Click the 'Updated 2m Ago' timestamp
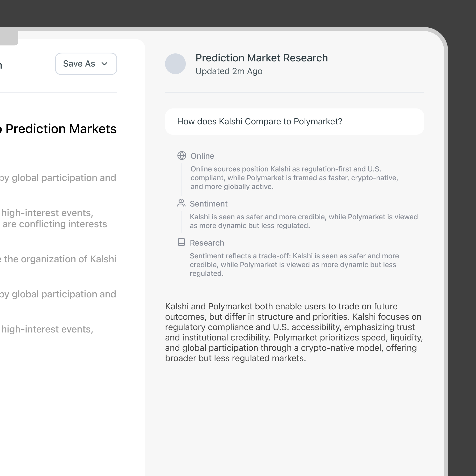The width and height of the screenshot is (476, 476). 229,71
